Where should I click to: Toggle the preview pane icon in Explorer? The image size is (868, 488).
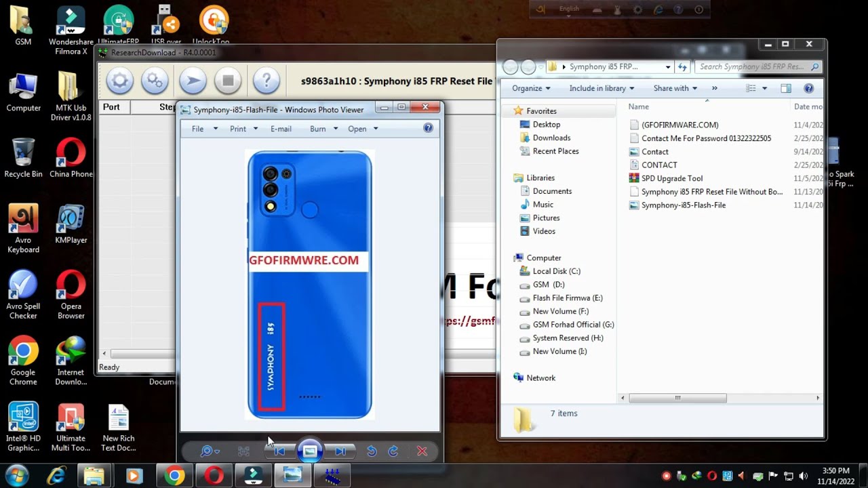[786, 88]
